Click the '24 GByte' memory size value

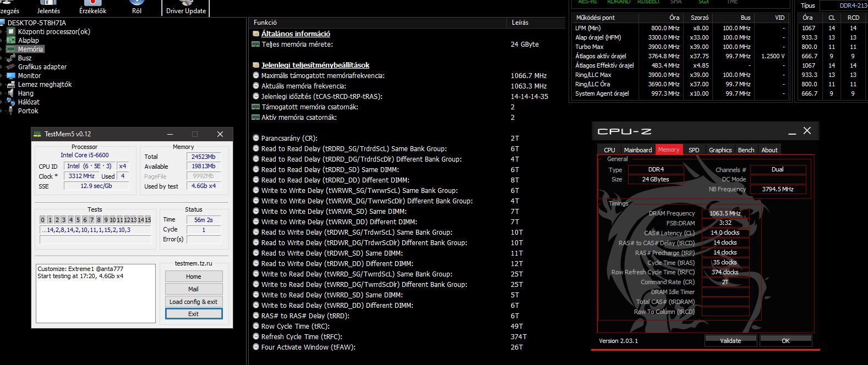[x=525, y=44]
